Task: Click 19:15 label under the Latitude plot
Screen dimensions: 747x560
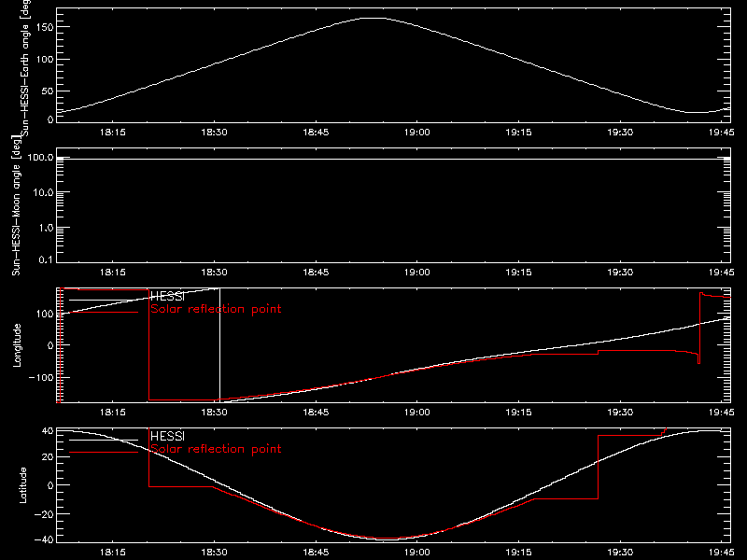Action: tap(519, 553)
